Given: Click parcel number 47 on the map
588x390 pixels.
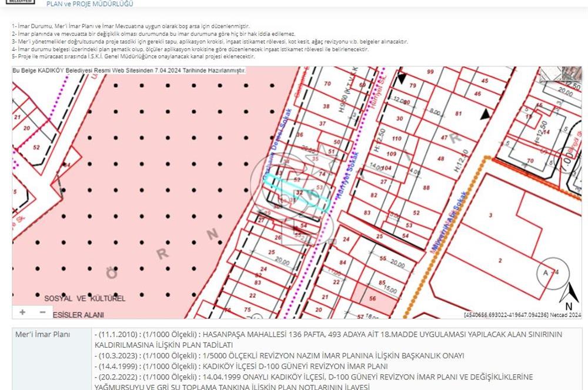Looking at the screenshot, I should click(444, 137).
